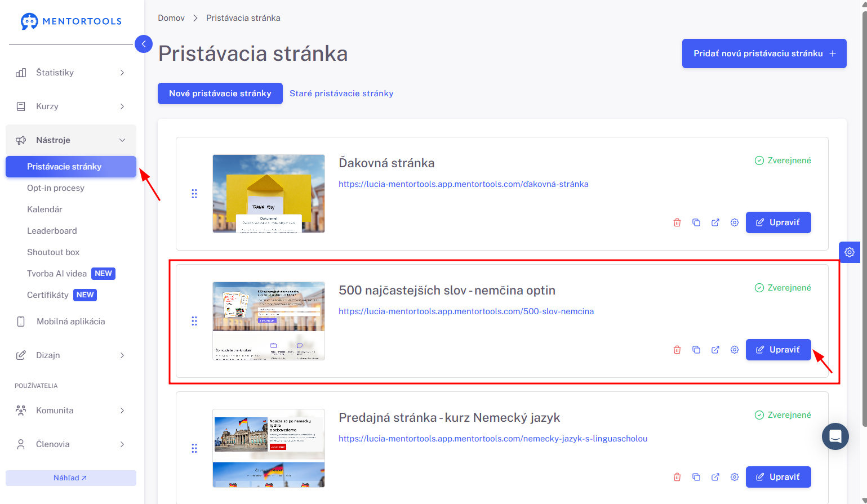Duplicate the 500 najčastejších slov page

pyautogui.click(x=696, y=350)
